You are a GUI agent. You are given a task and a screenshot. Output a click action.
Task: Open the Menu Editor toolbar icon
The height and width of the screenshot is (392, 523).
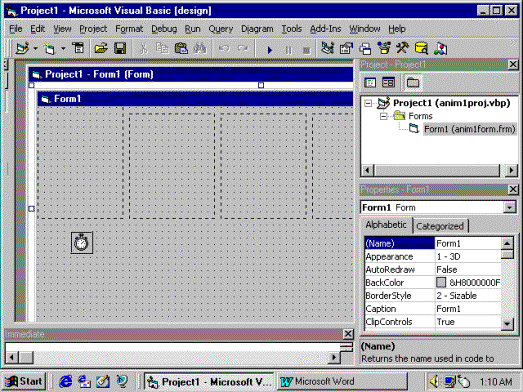pos(78,49)
